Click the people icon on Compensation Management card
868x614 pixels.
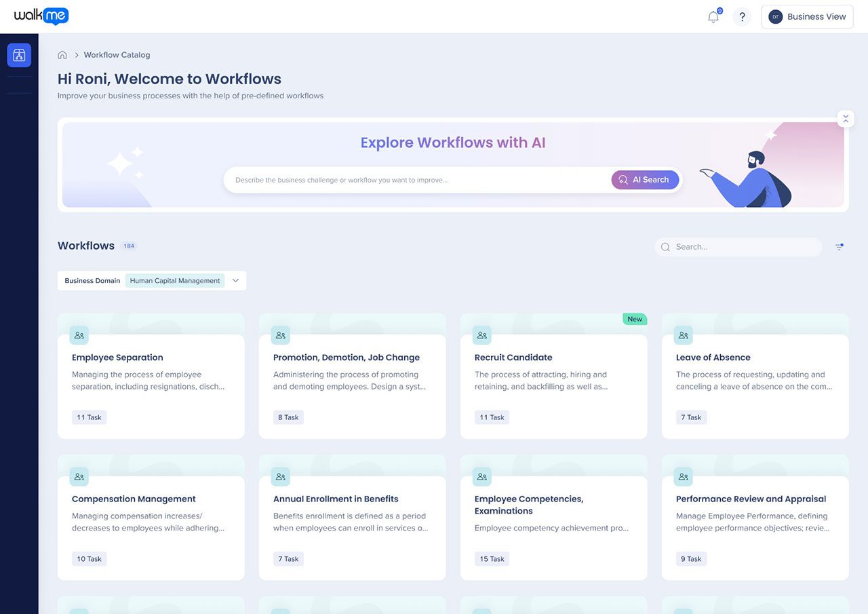point(79,477)
